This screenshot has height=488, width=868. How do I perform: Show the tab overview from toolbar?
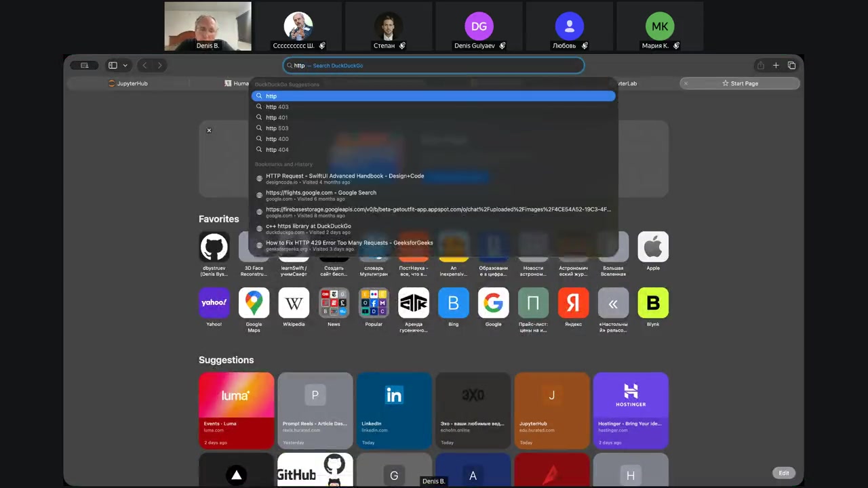pyautogui.click(x=791, y=66)
